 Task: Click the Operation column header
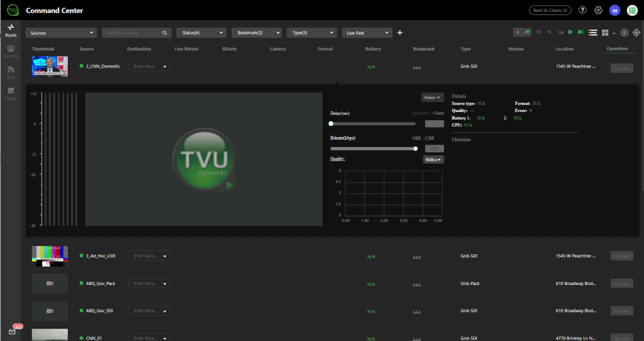(617, 48)
